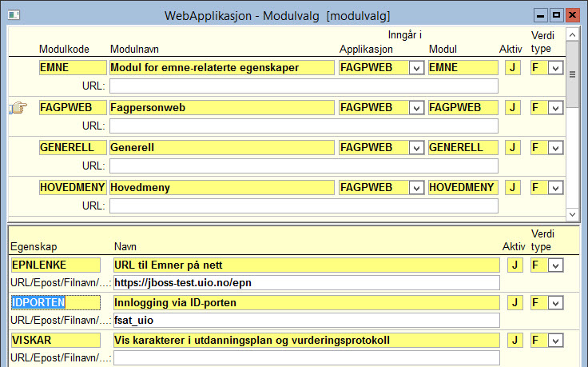Screen dimensions: 588x367
Task: Click the Modulnavn column header
Action: point(134,49)
